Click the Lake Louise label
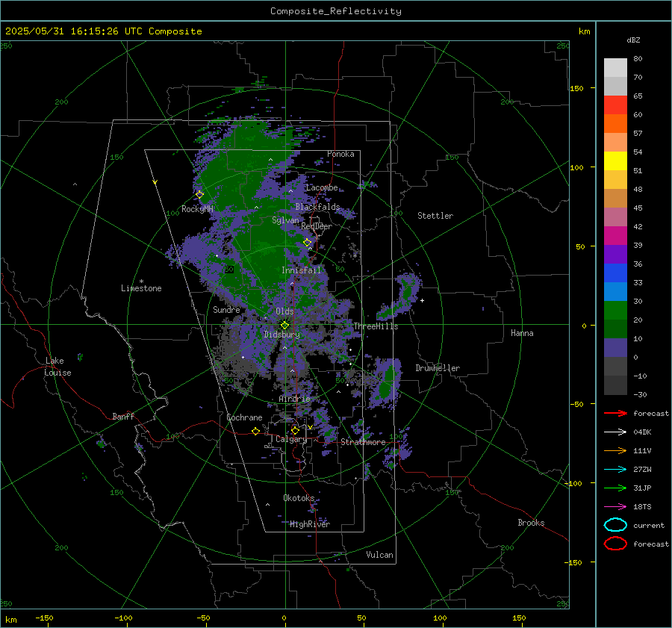Screen dimensions: 672x628 tap(57, 367)
